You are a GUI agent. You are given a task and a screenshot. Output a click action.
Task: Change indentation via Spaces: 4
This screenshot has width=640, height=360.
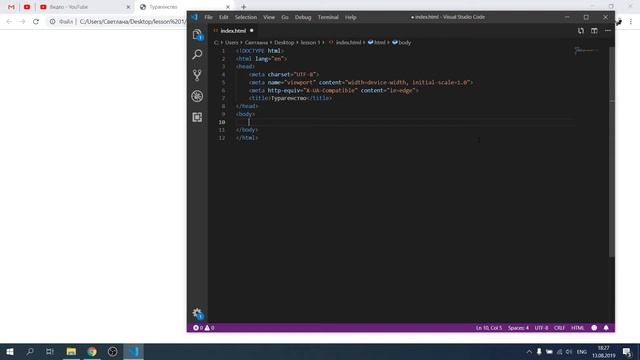518,328
